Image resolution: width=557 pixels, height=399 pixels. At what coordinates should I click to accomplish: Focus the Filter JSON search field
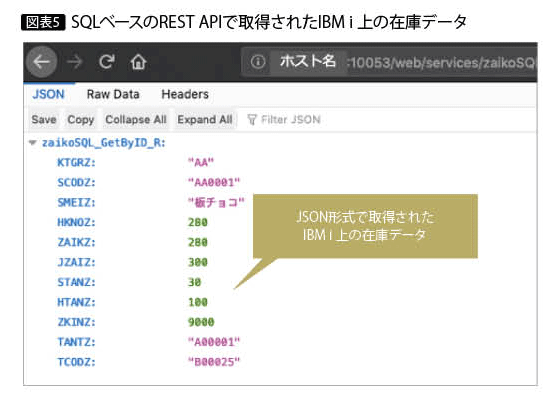291,120
